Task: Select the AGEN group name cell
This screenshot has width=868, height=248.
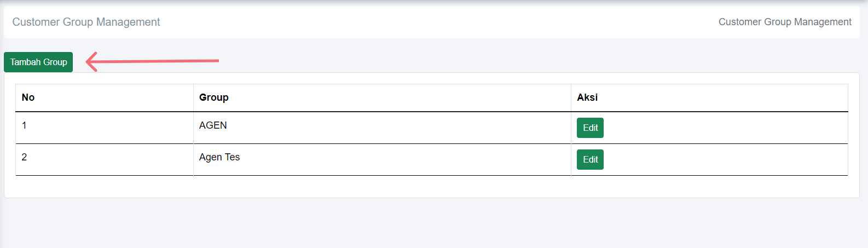Action: tap(213, 125)
